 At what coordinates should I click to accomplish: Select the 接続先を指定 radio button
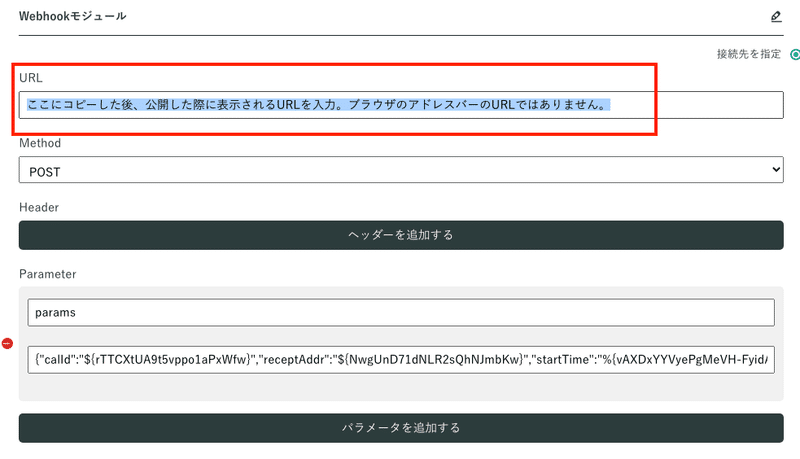click(795, 54)
